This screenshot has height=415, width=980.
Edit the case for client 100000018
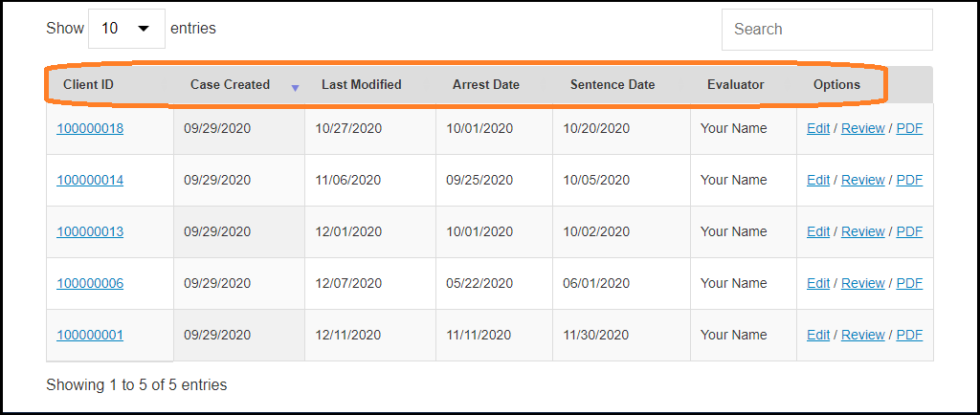click(x=818, y=128)
